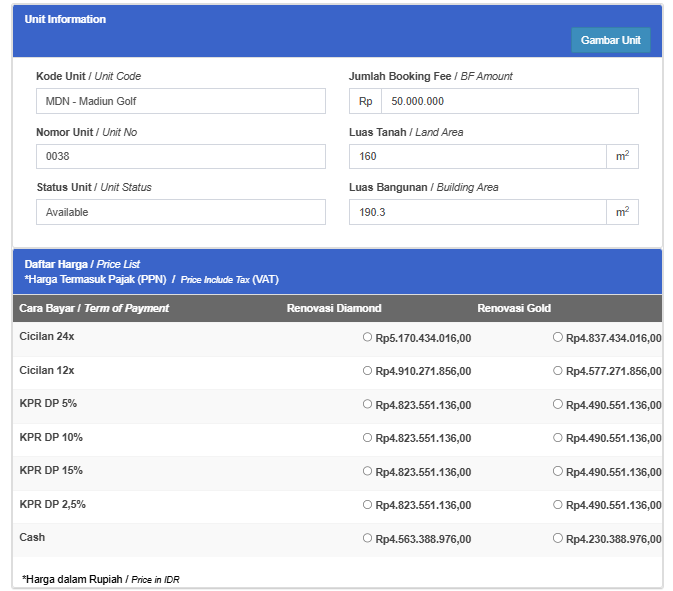Focus the Nomor Unit field showing 0038
The image size is (673, 591).
[x=181, y=156]
